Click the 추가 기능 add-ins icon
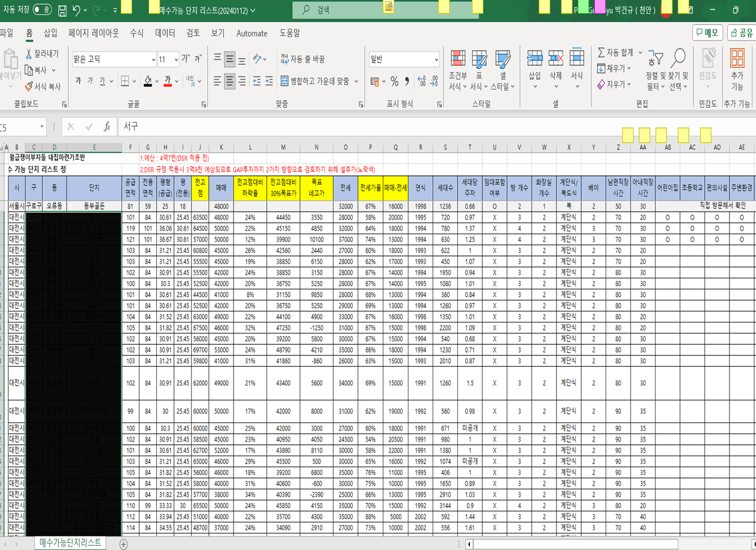756x550 pixels. [x=737, y=58]
